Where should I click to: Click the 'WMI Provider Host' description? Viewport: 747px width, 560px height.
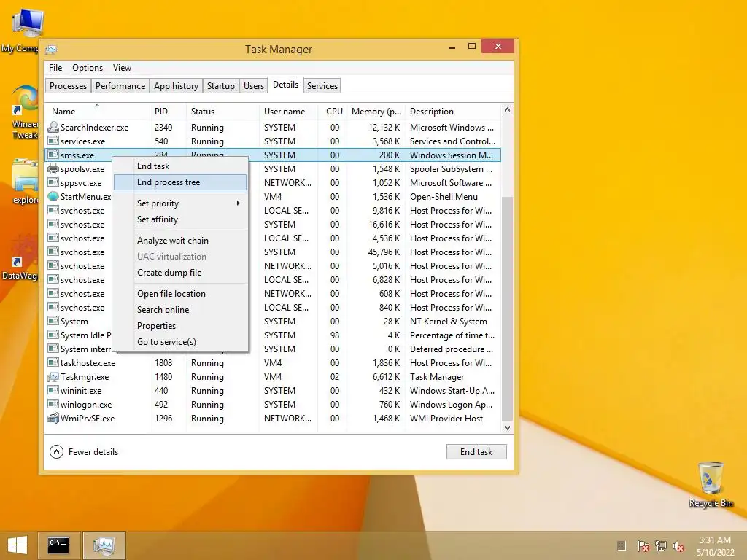click(446, 418)
